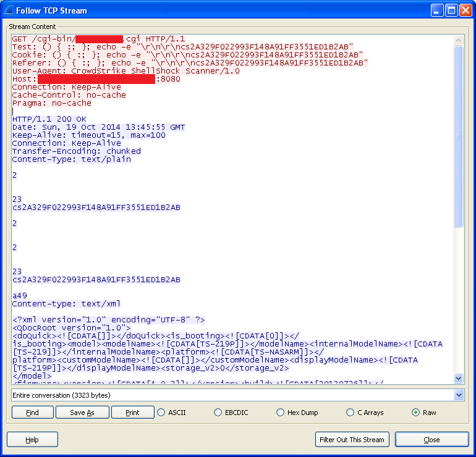Click the Wireshark fin icon in title bar

(8, 10)
